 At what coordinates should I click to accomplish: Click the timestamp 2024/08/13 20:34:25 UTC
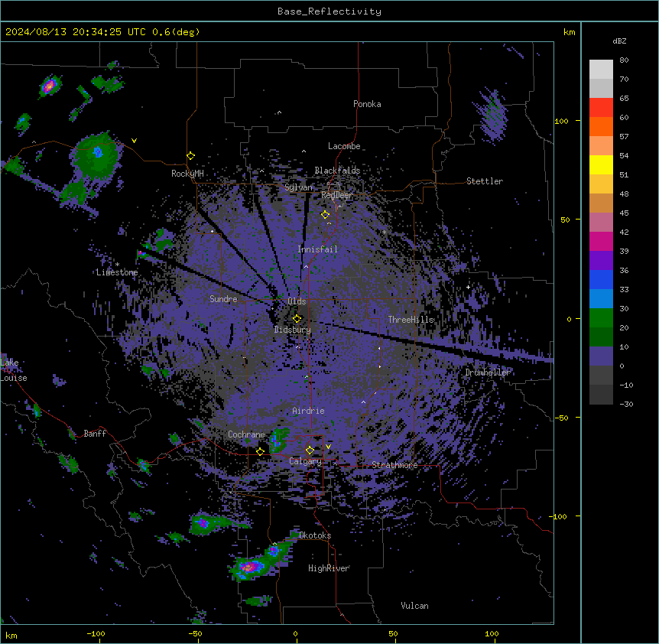pos(76,32)
